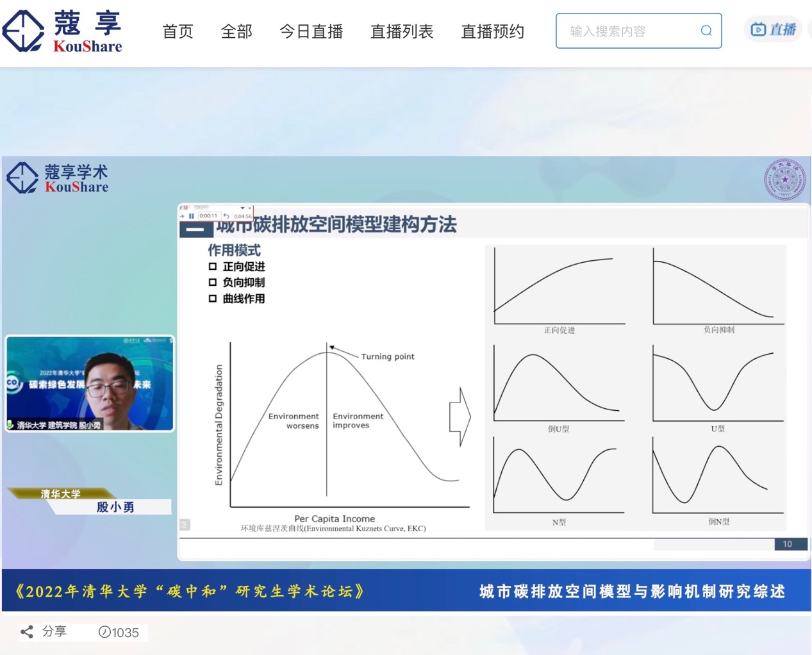Open live streams via the 直播 camera icon
Screen dimensions: 812x655
(758, 29)
